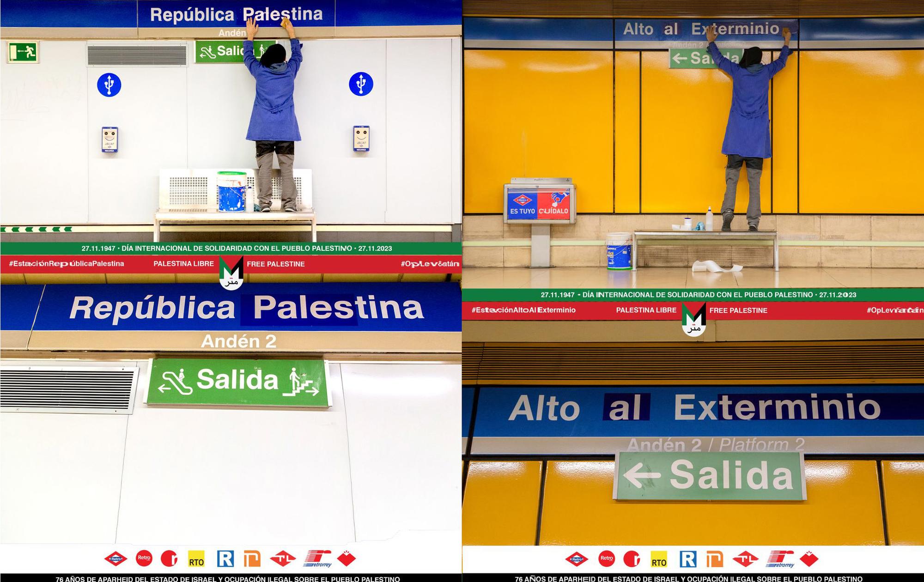Click the ES TUYO CUÍDALO metro sign

(x=539, y=204)
